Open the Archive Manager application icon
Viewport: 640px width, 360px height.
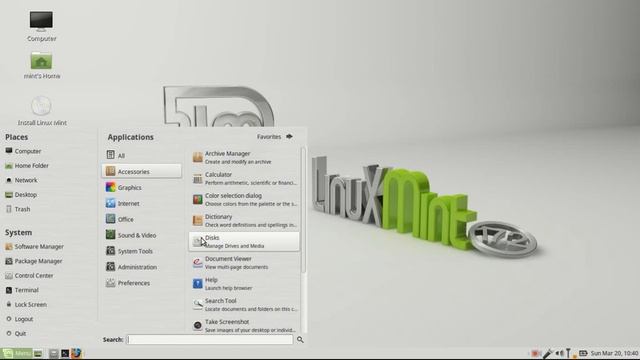(x=198, y=158)
